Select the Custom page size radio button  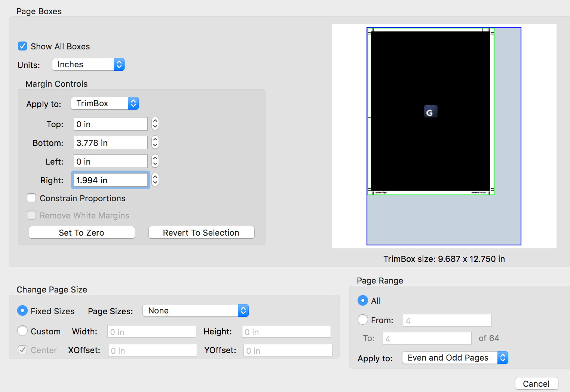click(x=22, y=331)
